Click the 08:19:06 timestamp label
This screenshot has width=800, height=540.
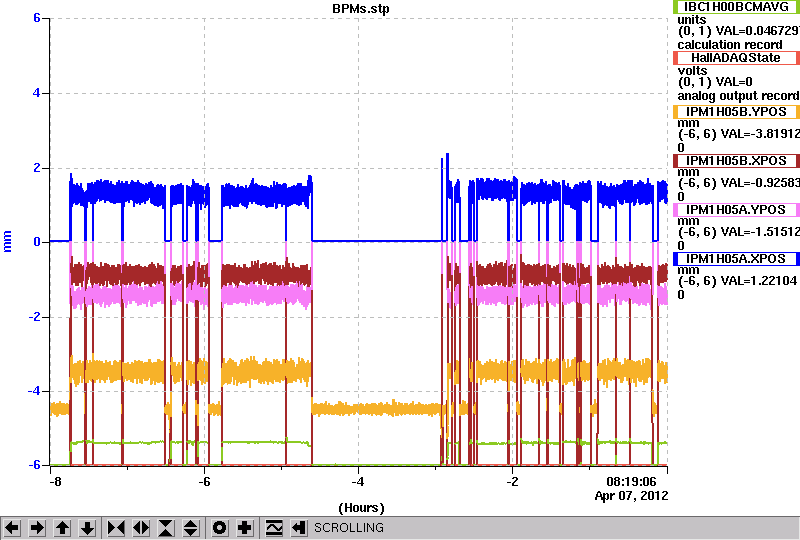[x=631, y=482]
